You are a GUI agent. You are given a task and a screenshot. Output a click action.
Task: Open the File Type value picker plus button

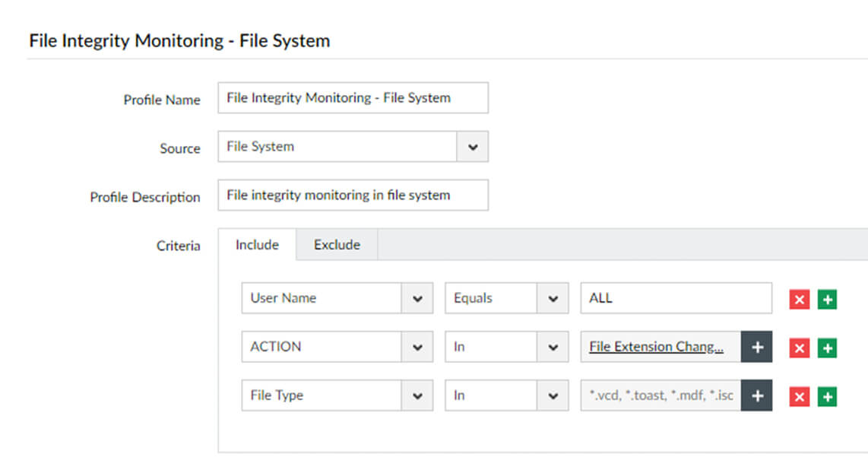click(756, 395)
